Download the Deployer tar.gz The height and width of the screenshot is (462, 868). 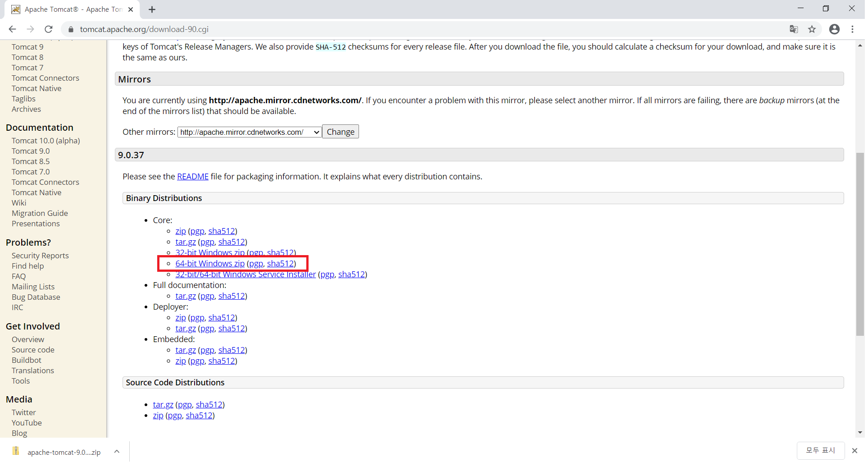coord(186,329)
